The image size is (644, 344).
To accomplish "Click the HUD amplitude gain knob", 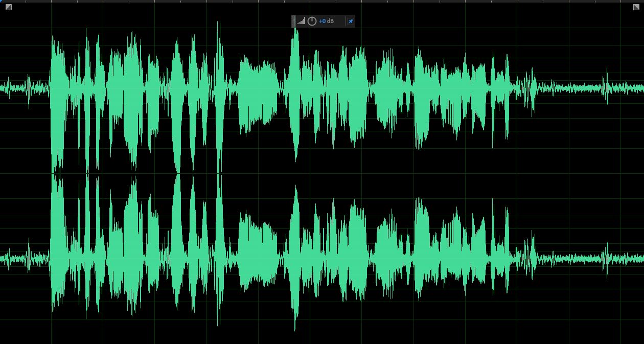I will pos(312,21).
